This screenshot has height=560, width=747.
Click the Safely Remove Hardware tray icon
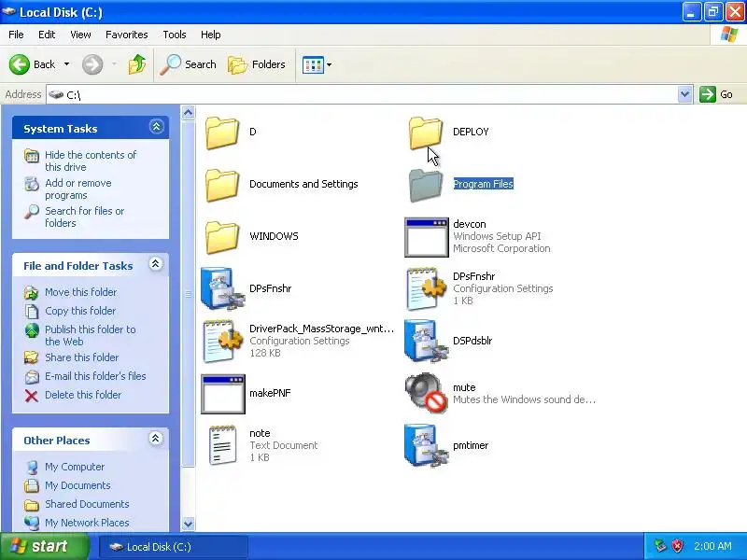660,546
